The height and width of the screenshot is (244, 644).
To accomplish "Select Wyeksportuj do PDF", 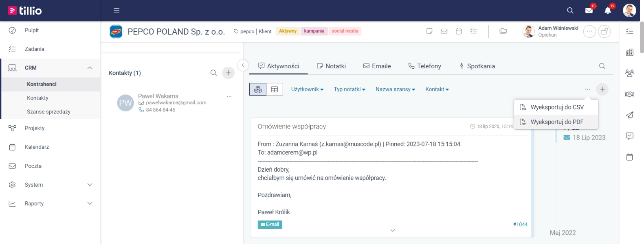I will pyautogui.click(x=556, y=122).
